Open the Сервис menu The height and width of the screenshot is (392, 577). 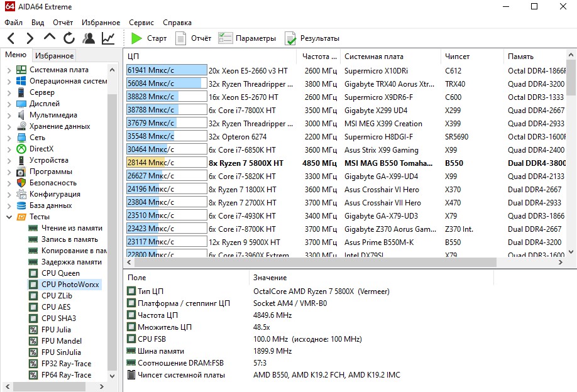[x=141, y=23]
